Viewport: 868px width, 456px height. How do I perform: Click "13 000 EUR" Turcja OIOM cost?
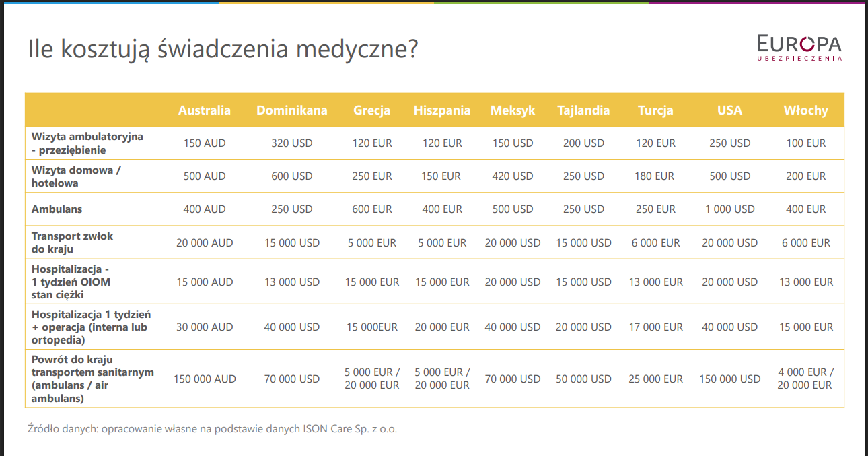point(655,282)
